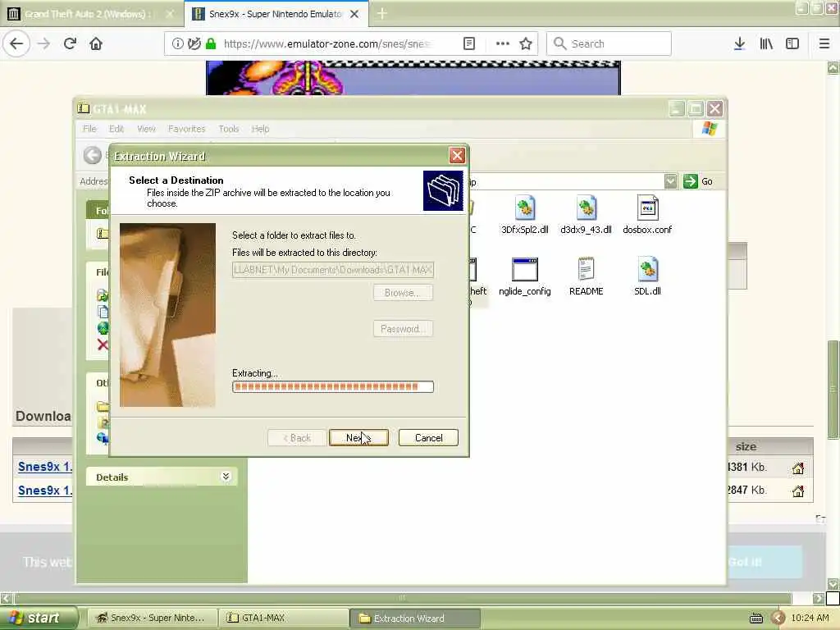This screenshot has height=630, width=840.
Task: Select the 3DfxSpl2.dll file icon
Action: click(x=524, y=208)
